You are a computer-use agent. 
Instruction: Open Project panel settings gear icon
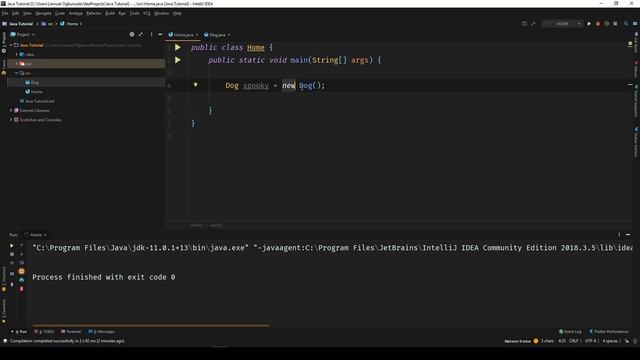pyautogui.click(x=132, y=34)
